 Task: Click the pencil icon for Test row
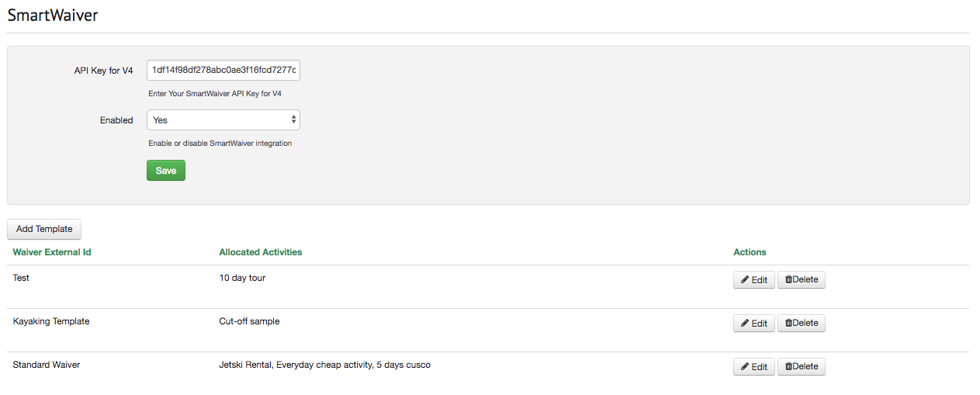click(745, 280)
